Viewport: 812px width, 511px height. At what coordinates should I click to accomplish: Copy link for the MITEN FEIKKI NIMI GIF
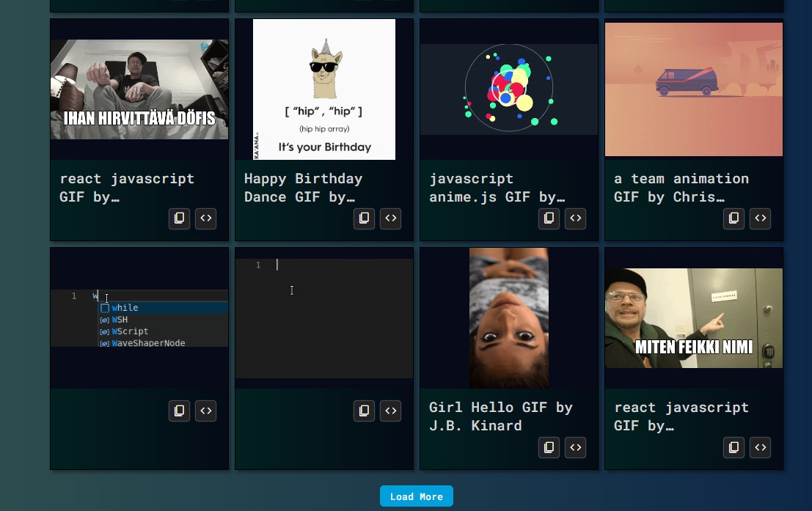(x=734, y=447)
